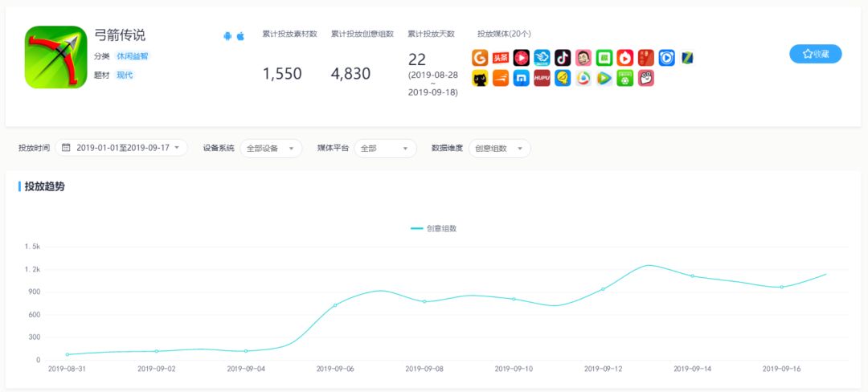Click the chart data point at 2019-08-31
868x392 pixels.
tap(68, 354)
